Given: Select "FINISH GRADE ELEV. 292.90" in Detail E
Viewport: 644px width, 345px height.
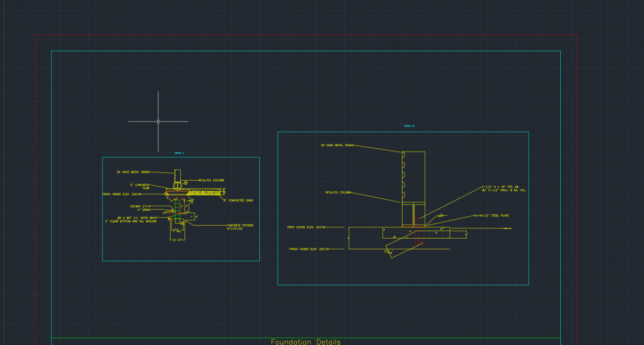Looking at the screenshot, I should pos(122,194).
